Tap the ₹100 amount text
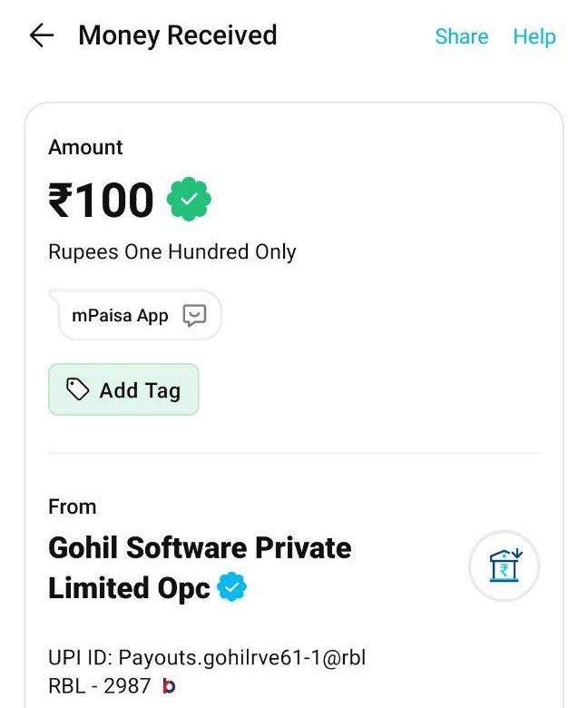Image resolution: width=588 pixels, height=708 pixels. [x=101, y=200]
